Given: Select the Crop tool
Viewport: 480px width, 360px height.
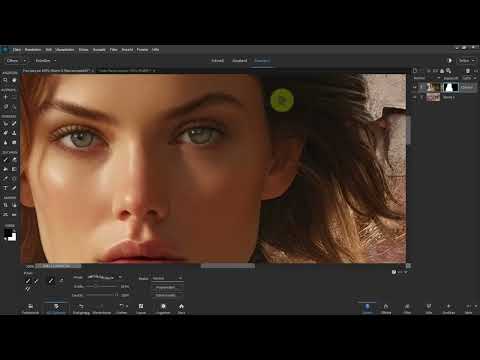Looking at the screenshot, I should [x=5, y=205].
